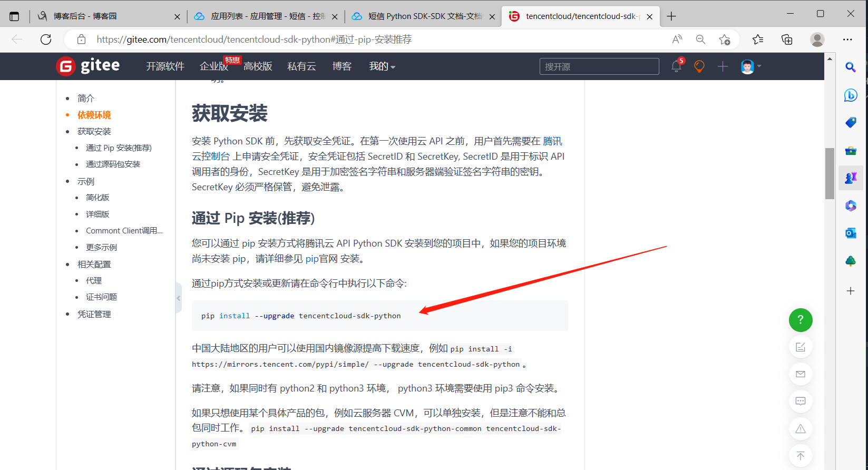Open the Collections icon in the toolbar
The image size is (868, 470).
787,40
